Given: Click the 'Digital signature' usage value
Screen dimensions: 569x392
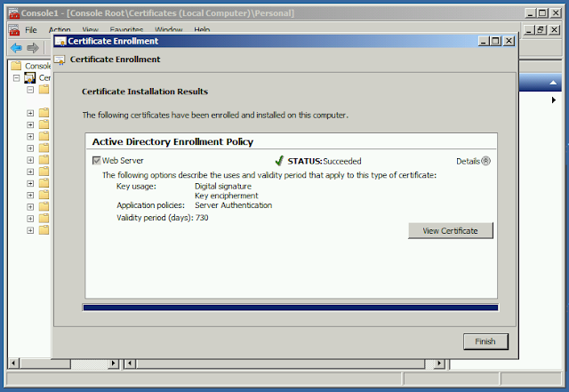Looking at the screenshot, I should coord(223,186).
